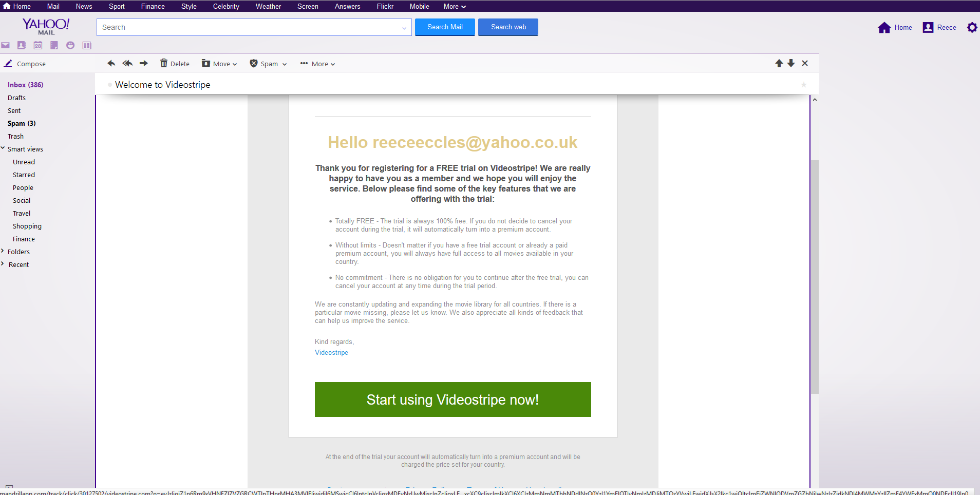Screen dimensions: 980x495
Task: Click Start using Videostripe now! button
Action: pos(453,399)
